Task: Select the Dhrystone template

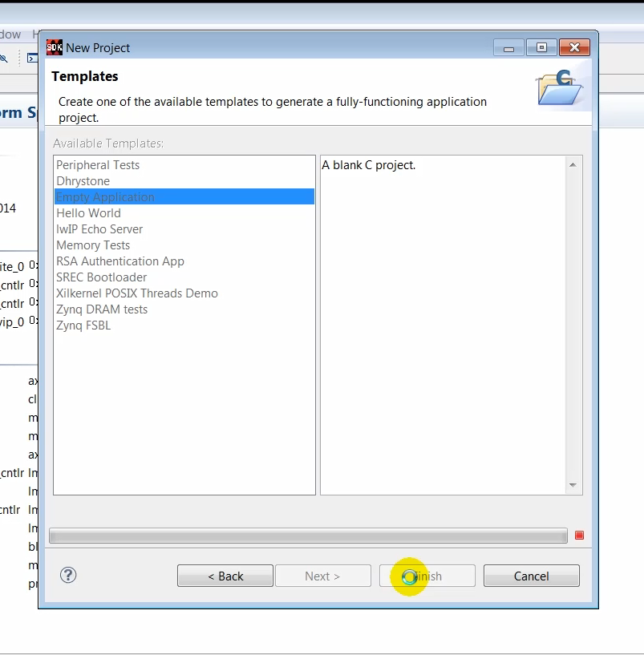Action: click(83, 181)
